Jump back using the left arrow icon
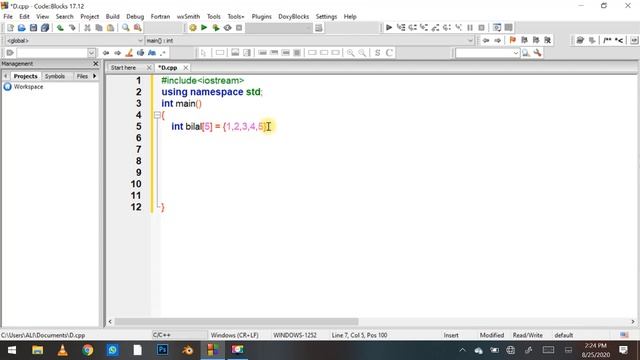 pos(486,40)
